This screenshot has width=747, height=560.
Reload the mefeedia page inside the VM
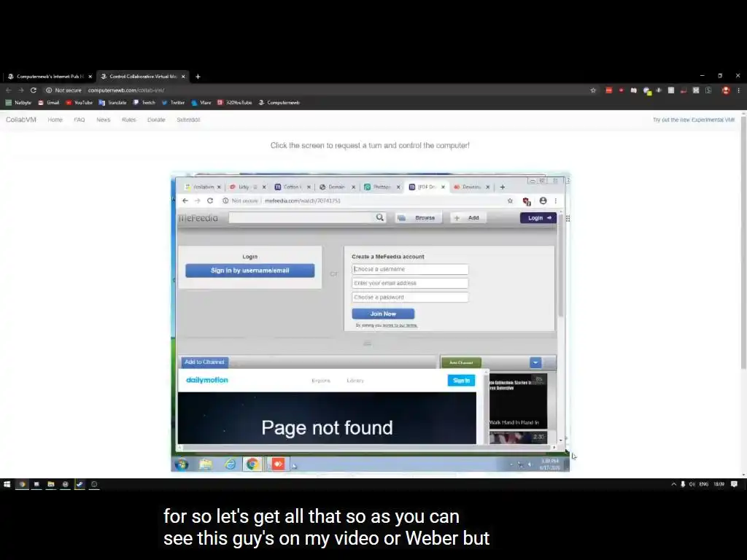(210, 201)
